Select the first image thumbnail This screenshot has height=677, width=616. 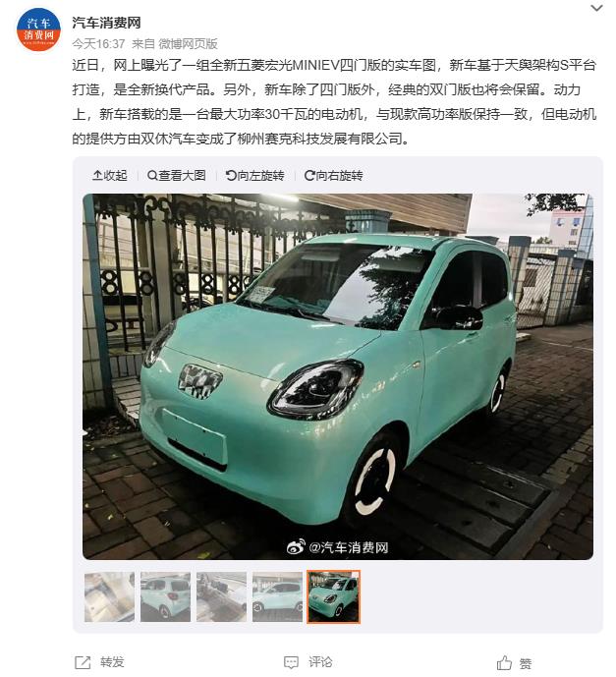click(x=109, y=596)
